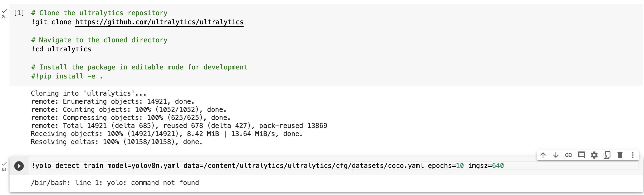Click the command not found error output

115,183
